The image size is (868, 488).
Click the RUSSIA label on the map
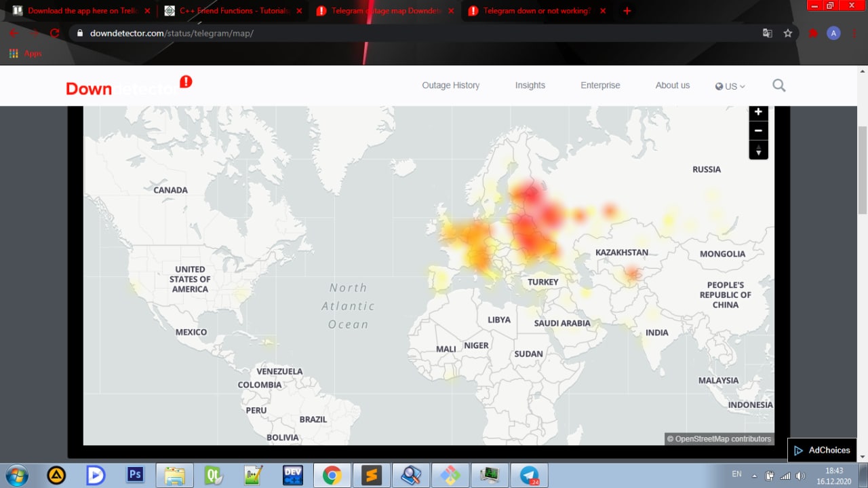(x=707, y=169)
